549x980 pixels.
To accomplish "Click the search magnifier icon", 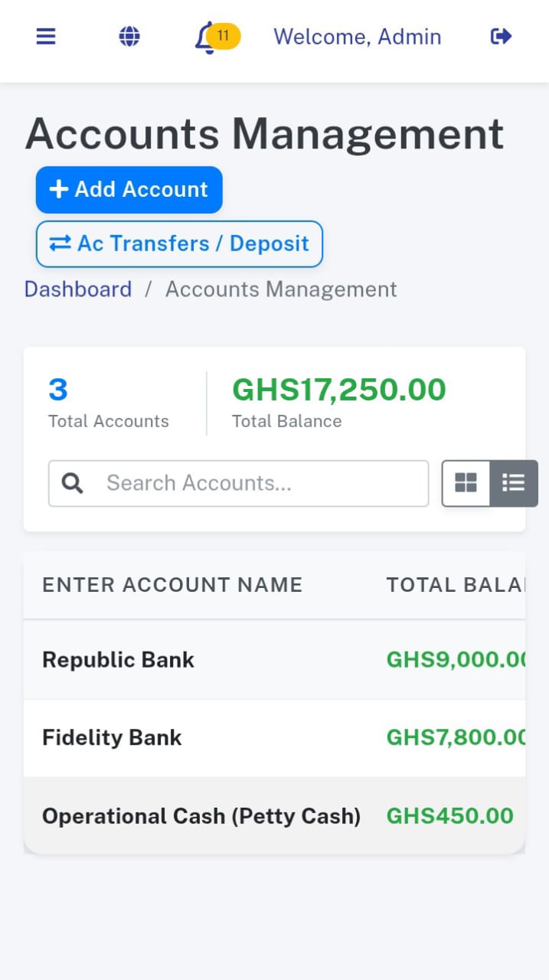I will coord(73,483).
